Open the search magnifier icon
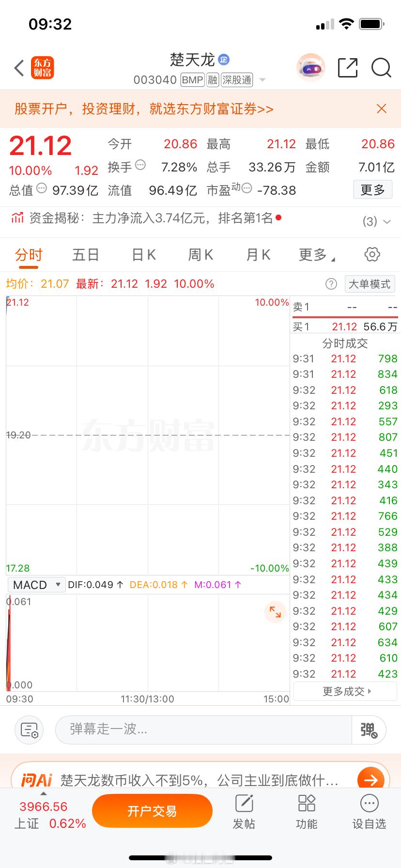The width and height of the screenshot is (401, 868). point(381,68)
